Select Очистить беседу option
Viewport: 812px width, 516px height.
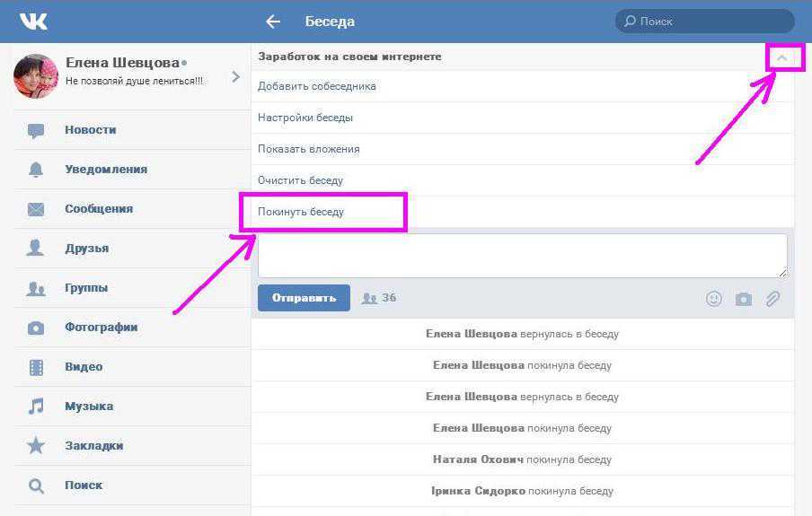[523, 180]
